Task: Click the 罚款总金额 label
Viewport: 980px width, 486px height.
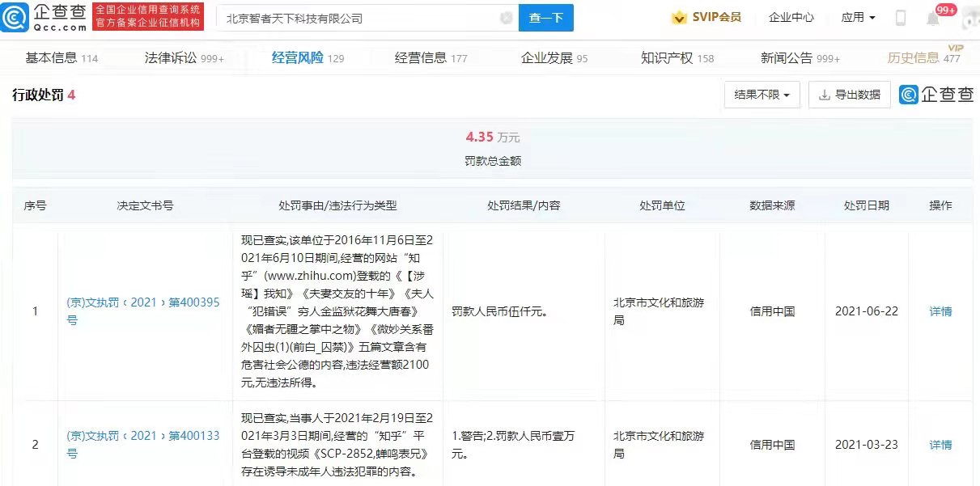Action: pos(492,161)
